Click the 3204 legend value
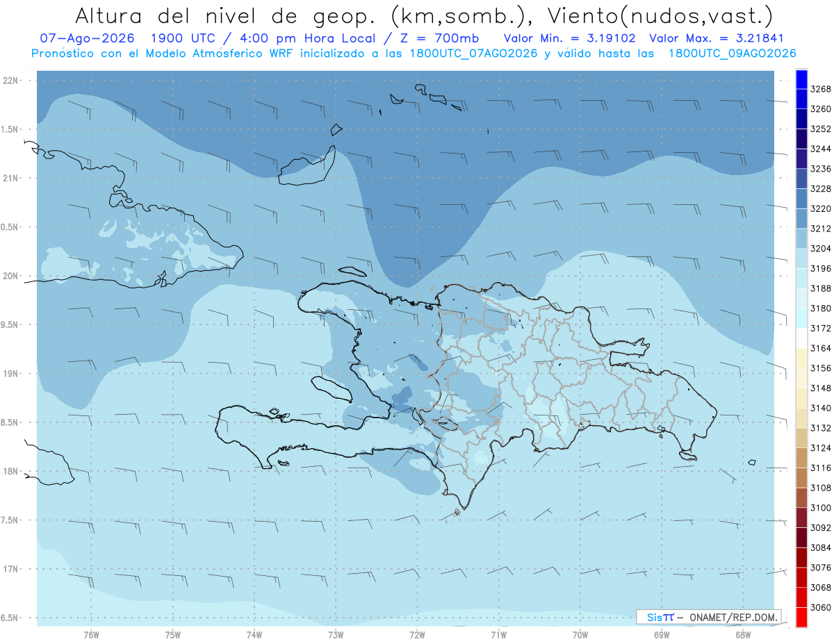Viewport: 834px width, 644px height. (x=821, y=248)
